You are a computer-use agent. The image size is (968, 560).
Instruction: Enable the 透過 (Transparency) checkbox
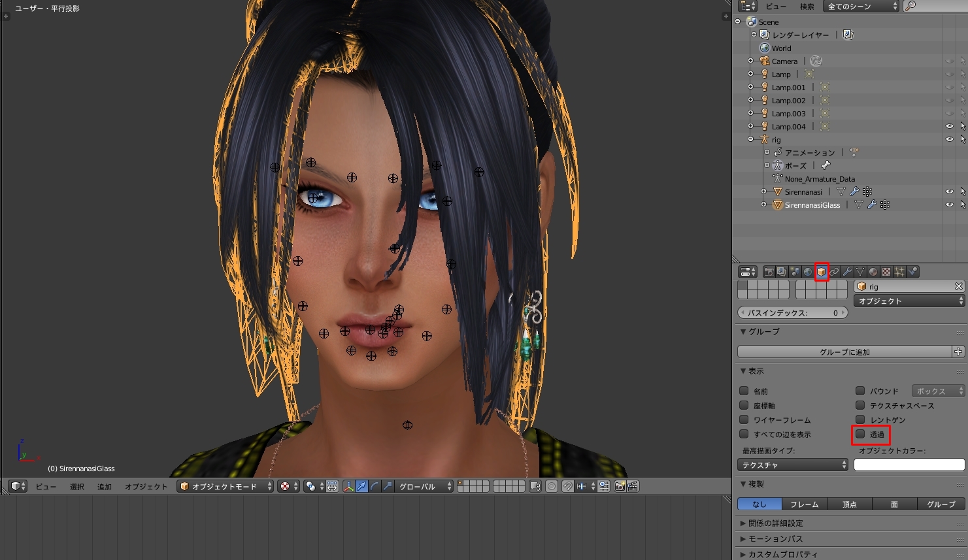tap(860, 434)
